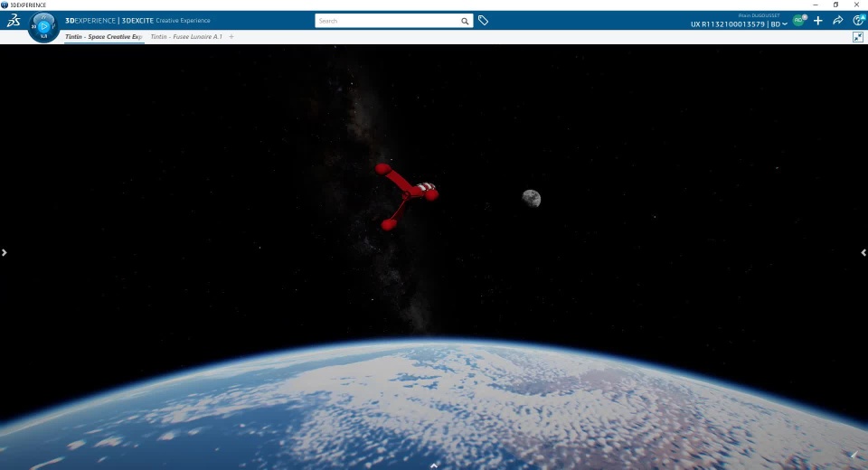The width and height of the screenshot is (868, 470).
Task: Add a new tab with the plus
Action: pyautogui.click(x=231, y=36)
